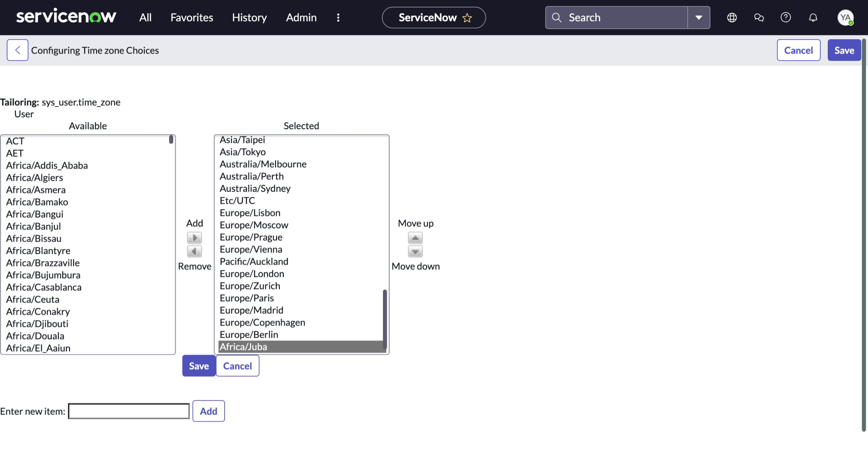Open the All menu
Image resolution: width=868 pixels, height=461 pixels.
145,18
